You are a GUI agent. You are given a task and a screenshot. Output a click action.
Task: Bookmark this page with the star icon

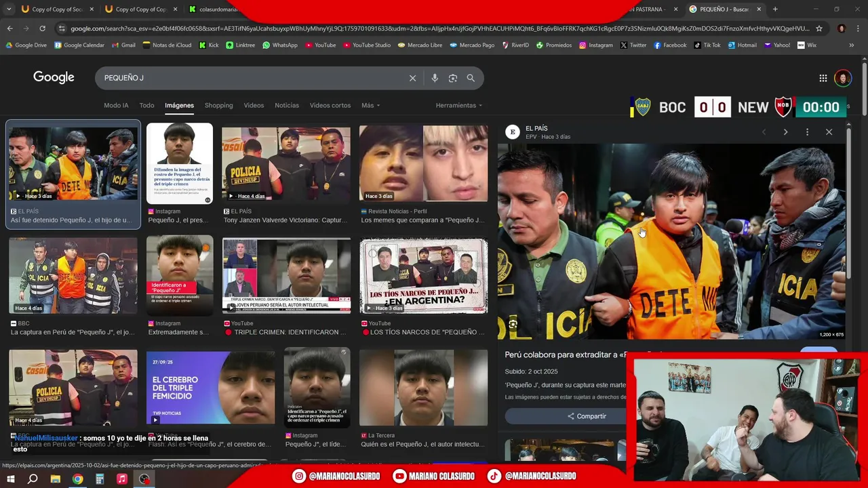click(819, 28)
